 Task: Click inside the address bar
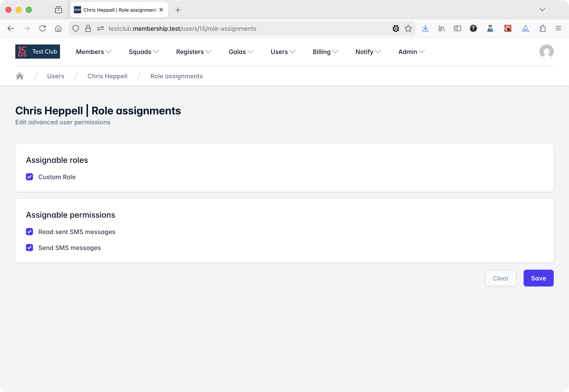point(221,28)
